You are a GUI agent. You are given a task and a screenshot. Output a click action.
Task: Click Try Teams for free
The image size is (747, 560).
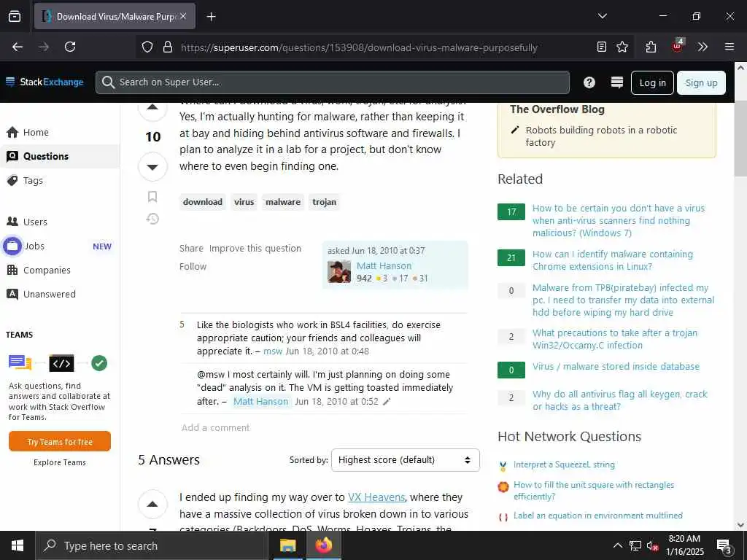[60, 441]
